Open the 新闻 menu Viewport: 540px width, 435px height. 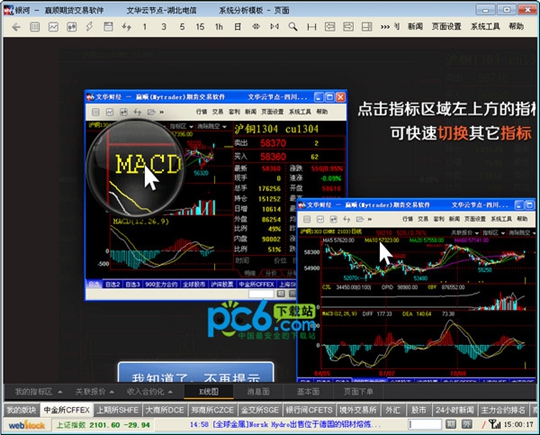(415, 27)
